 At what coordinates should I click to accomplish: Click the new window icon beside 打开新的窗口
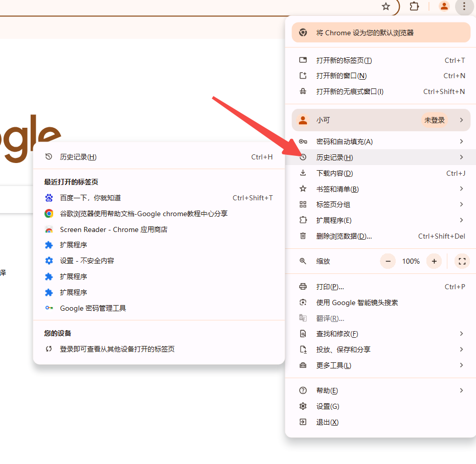[303, 76]
